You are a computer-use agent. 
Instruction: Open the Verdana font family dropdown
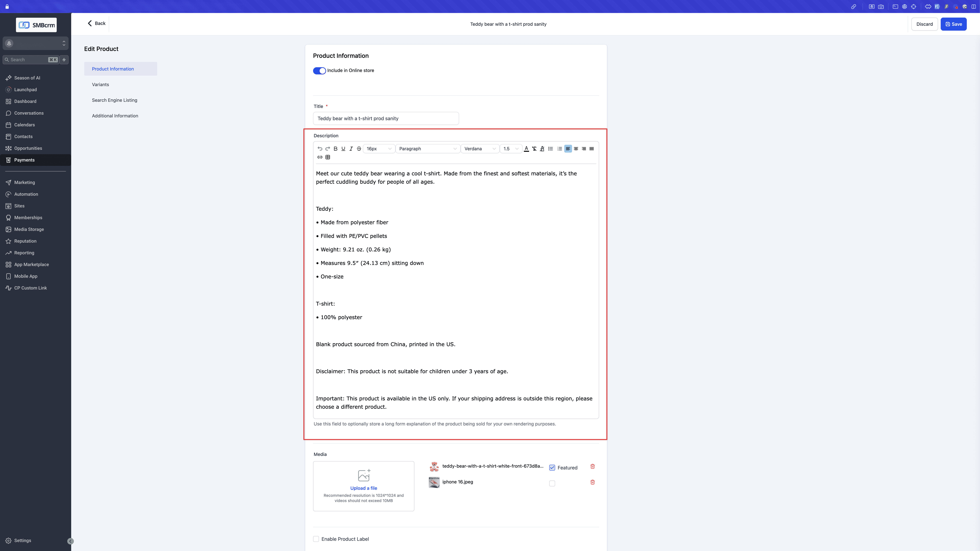click(480, 149)
